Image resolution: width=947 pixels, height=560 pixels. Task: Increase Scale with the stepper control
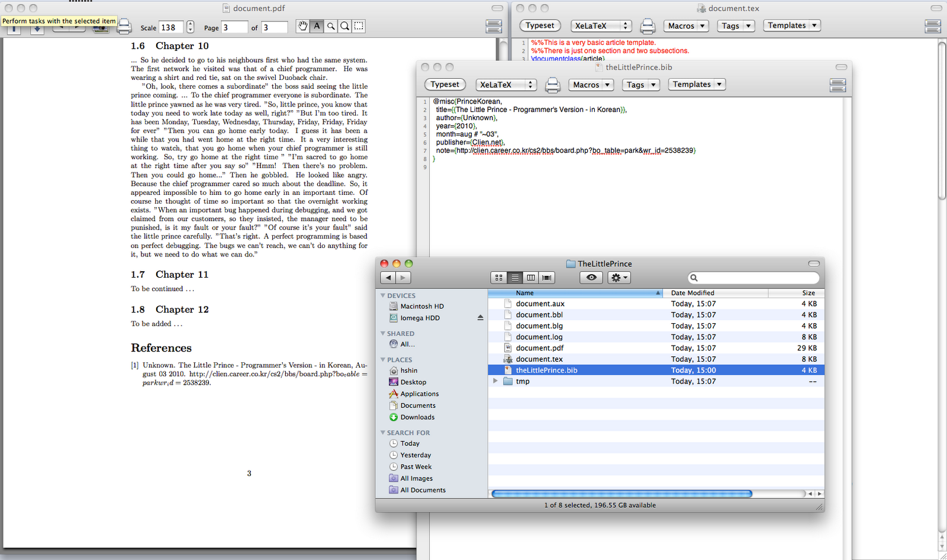click(189, 24)
